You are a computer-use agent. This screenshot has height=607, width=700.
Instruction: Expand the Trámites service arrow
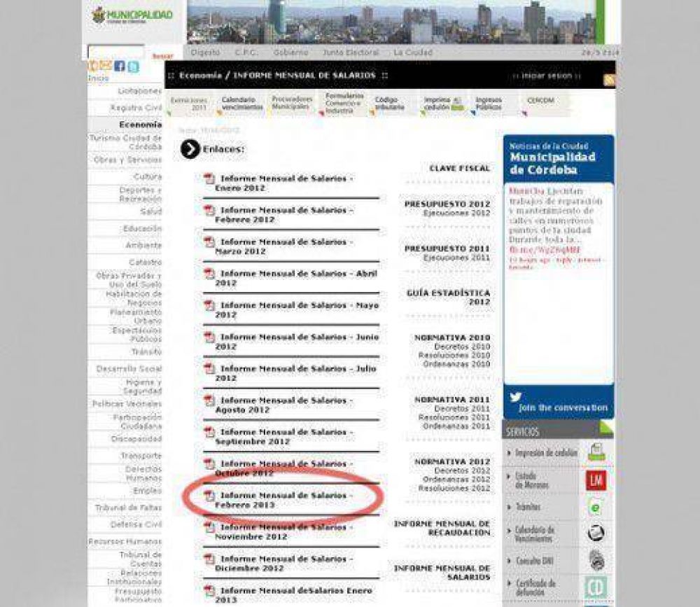click(510, 507)
